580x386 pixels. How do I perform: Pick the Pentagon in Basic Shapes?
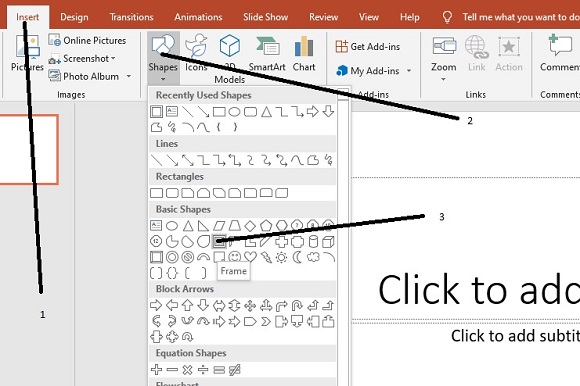[266, 226]
